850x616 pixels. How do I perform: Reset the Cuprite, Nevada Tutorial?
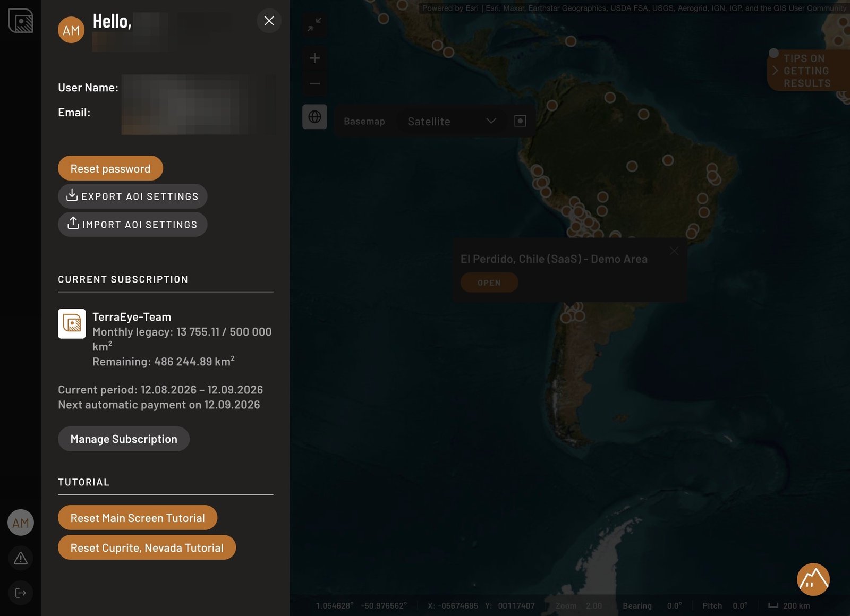tap(147, 547)
